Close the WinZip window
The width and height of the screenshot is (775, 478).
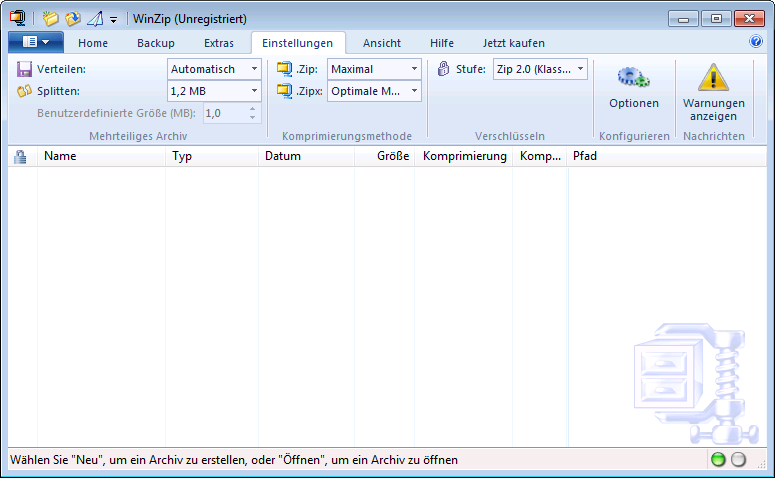(749, 19)
